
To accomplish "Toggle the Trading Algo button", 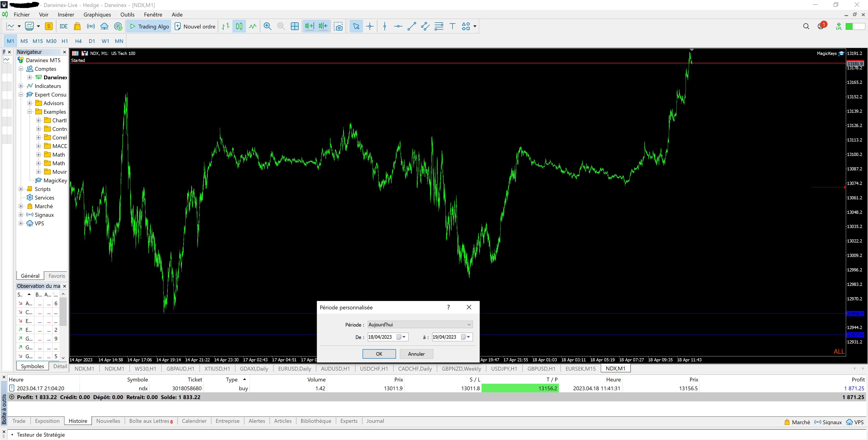I will (x=149, y=26).
